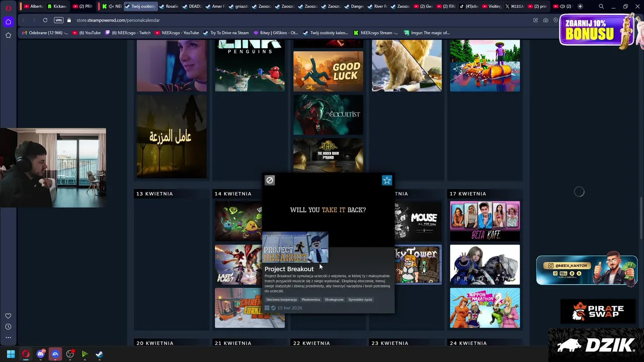Viewport: 644px width, 362px height.
Task: Click the snapshot camera icon in address bar
Action: click(545, 20)
